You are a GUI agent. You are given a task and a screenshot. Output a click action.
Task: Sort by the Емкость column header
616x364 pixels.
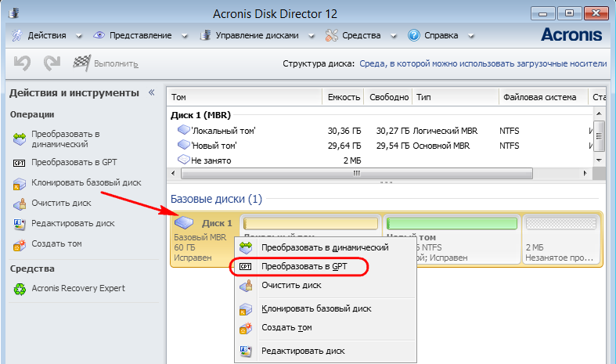point(343,97)
